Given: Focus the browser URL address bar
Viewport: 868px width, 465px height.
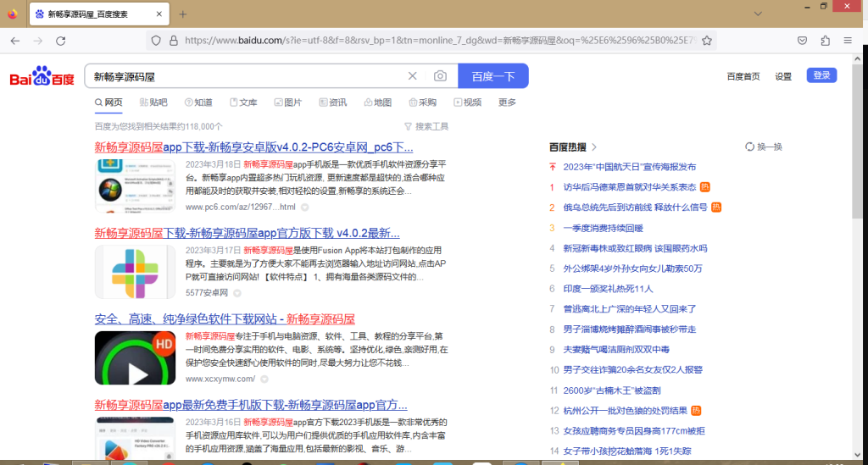Looking at the screenshot, I should point(440,41).
